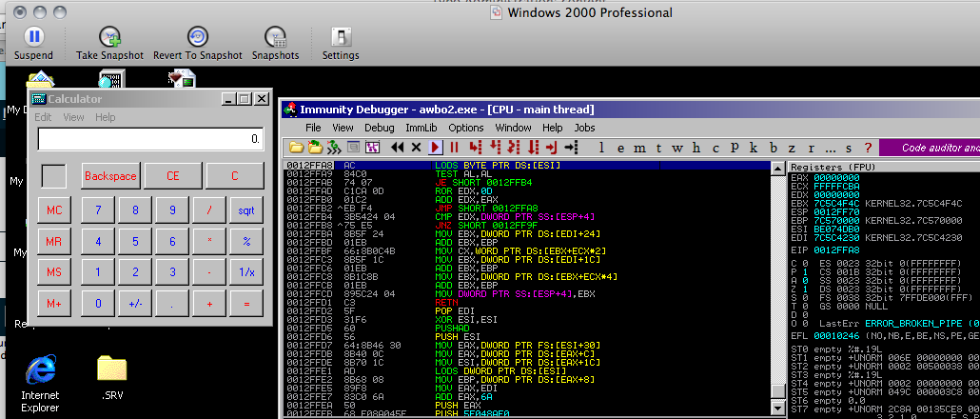Show CPU window with 'c' button
Image resolution: width=980 pixels, height=419 pixels.
pos(715,149)
